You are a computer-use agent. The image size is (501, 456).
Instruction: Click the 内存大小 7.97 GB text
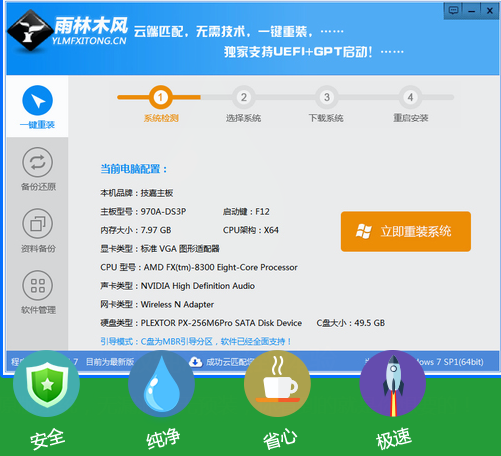click(x=136, y=230)
